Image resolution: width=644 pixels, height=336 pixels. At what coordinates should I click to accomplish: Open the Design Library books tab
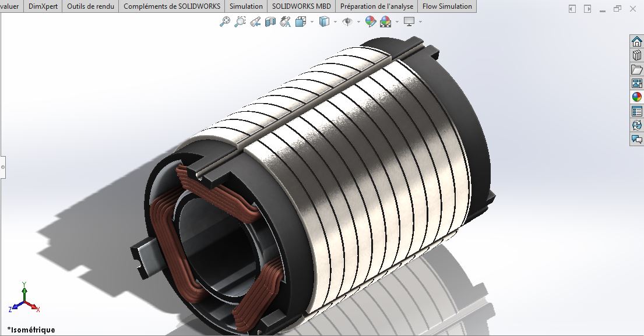point(636,55)
